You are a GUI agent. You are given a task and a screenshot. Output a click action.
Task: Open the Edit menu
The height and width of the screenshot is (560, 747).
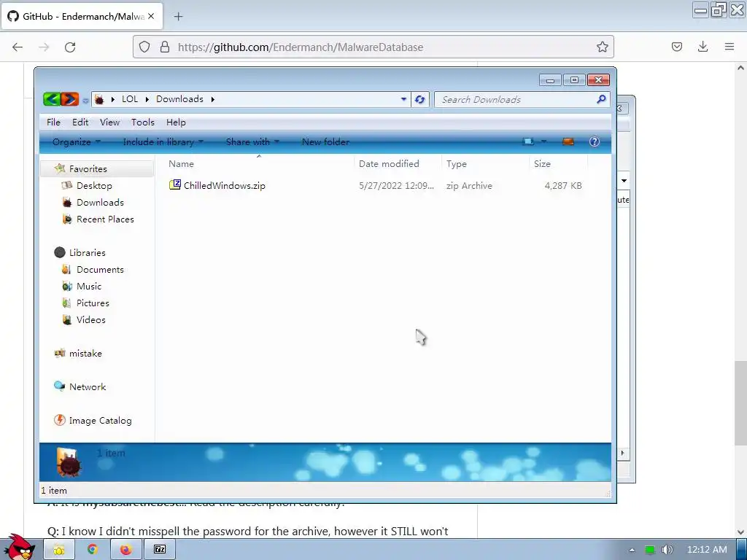click(80, 122)
